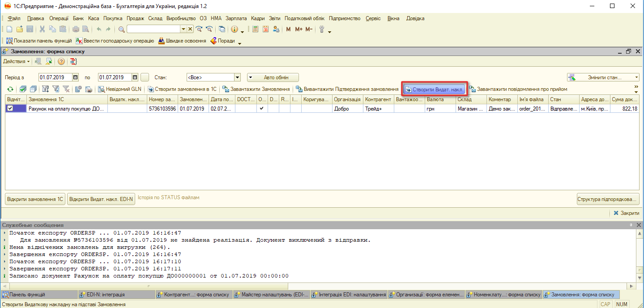
Task: Open the Змінити стан dropdown button
Action: point(603,77)
